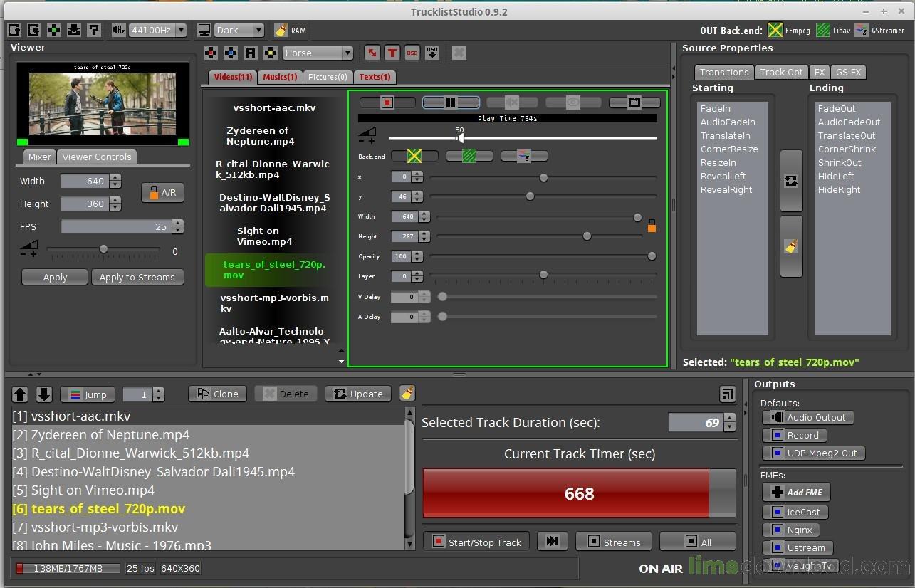This screenshot has width=915, height=588.
Task: Click the red OSD toolbar icon
Action: 413,53
